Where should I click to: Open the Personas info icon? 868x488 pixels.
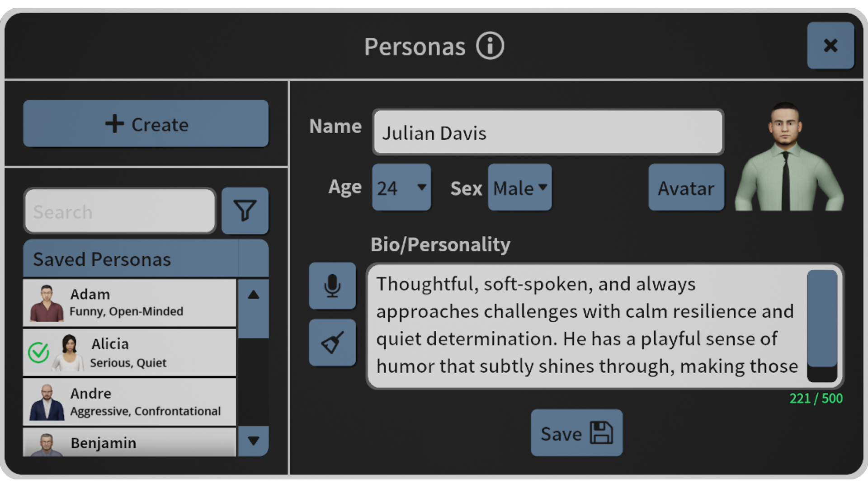pos(490,46)
